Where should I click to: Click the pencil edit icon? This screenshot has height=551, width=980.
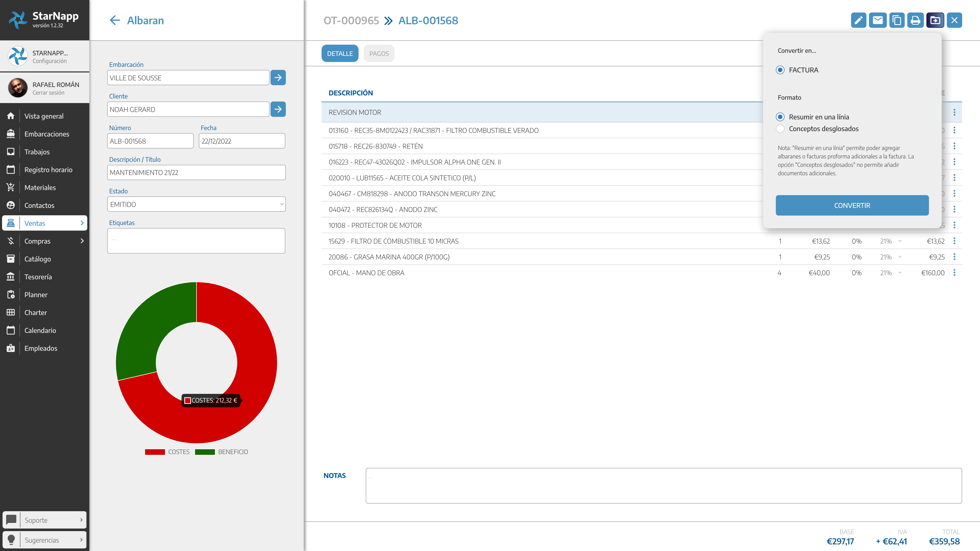(x=858, y=20)
